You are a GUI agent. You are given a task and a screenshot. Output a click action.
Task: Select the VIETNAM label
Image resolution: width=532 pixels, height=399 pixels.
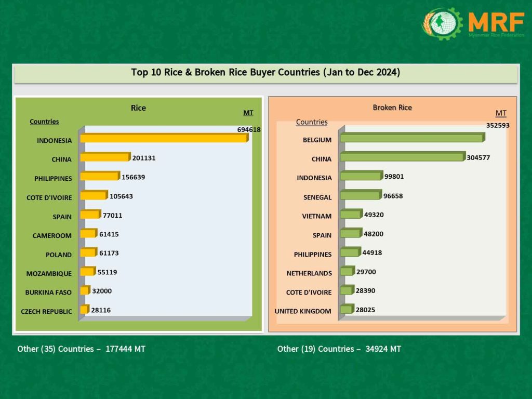coord(316,216)
